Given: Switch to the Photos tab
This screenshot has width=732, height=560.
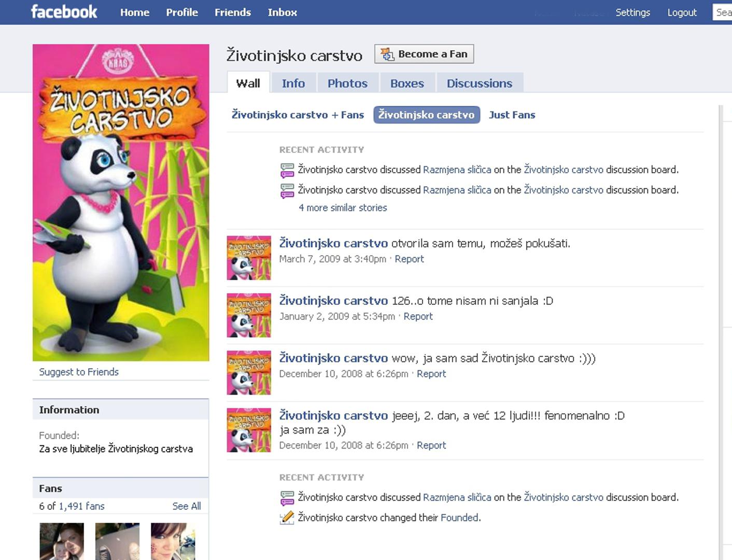Looking at the screenshot, I should 347,83.
